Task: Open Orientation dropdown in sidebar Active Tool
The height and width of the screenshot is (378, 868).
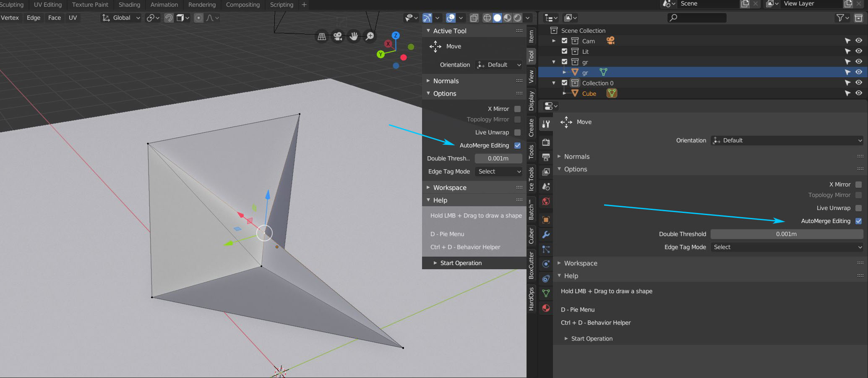Action: 499,65
